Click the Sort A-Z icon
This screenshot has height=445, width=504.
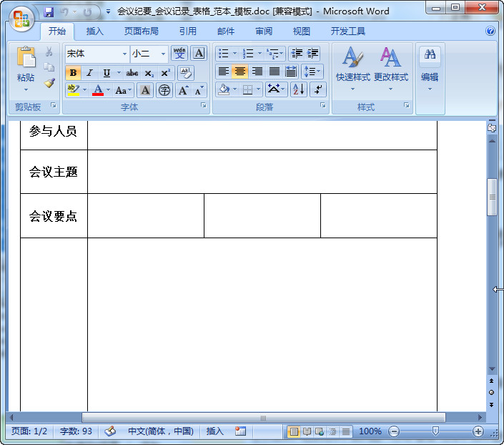tap(299, 89)
